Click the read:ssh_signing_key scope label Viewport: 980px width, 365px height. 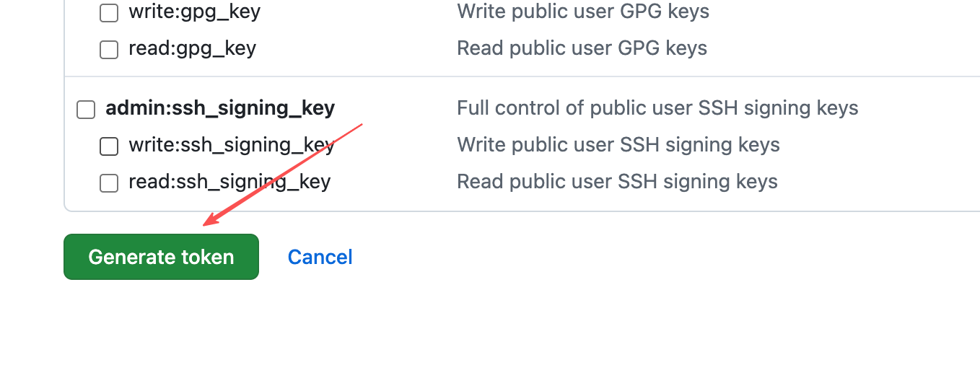pos(229,182)
